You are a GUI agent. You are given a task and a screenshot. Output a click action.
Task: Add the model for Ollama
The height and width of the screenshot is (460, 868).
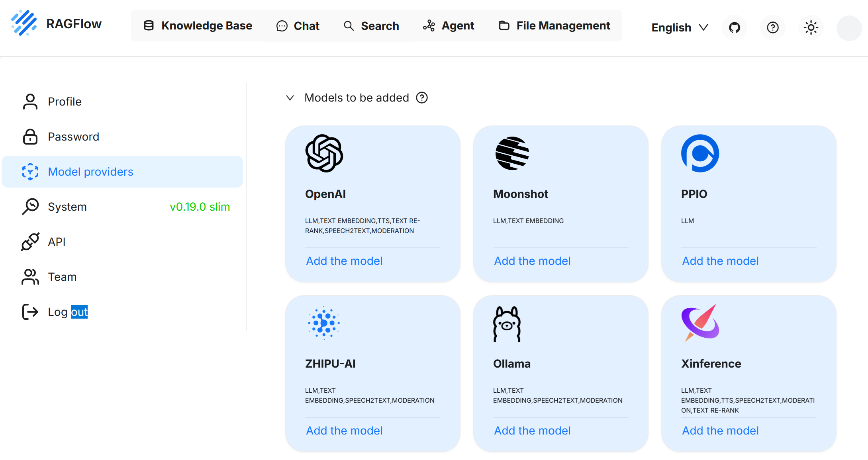coord(532,431)
